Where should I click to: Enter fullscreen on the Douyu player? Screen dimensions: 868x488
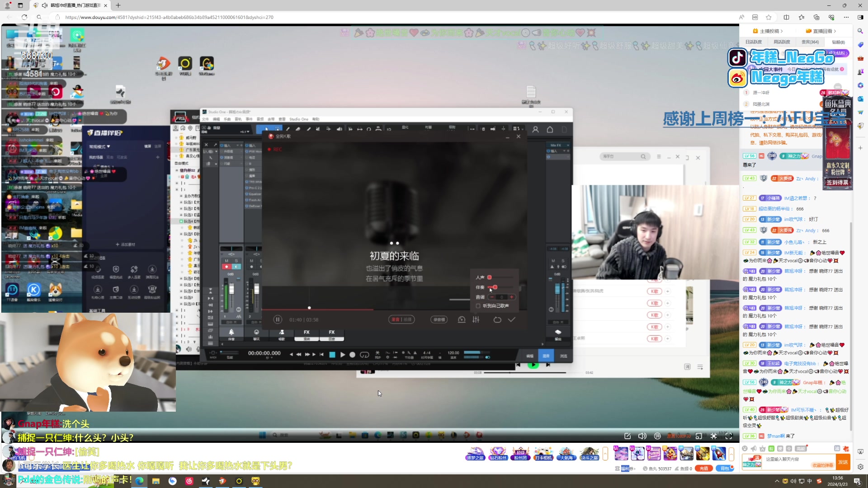(729, 436)
